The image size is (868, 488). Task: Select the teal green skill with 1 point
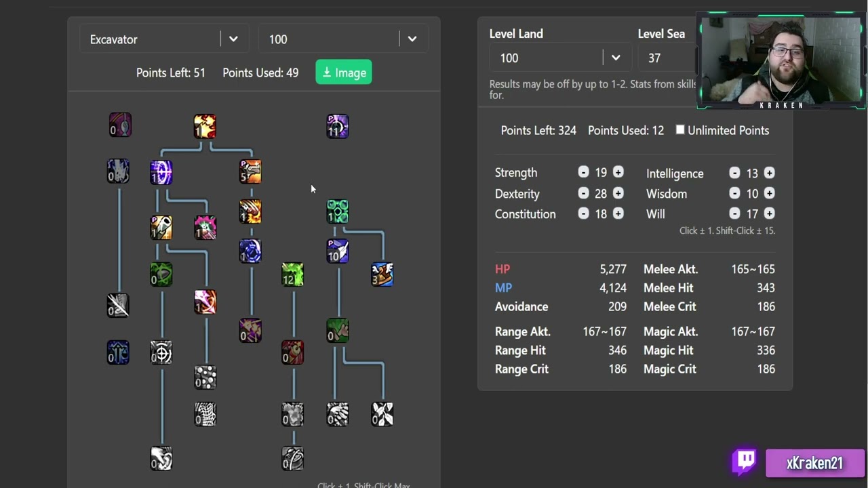(x=337, y=211)
